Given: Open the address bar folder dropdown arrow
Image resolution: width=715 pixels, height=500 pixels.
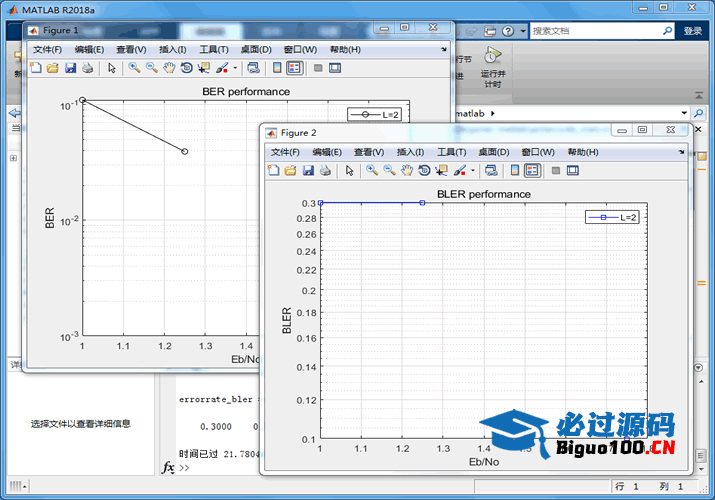Looking at the screenshot, I should 684,113.
